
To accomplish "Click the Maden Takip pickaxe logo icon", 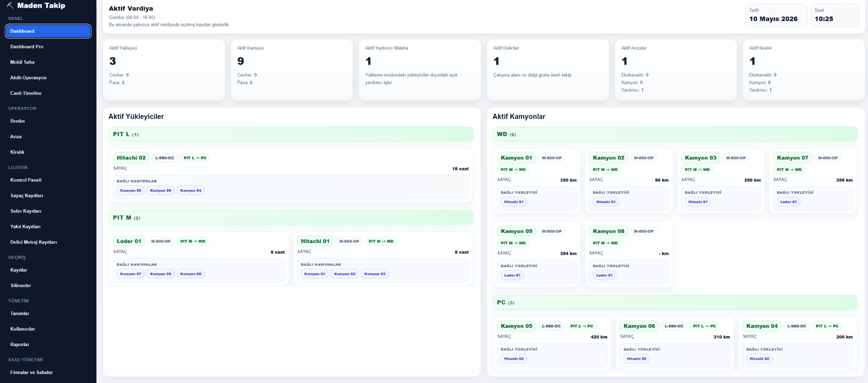I will click(10, 6).
